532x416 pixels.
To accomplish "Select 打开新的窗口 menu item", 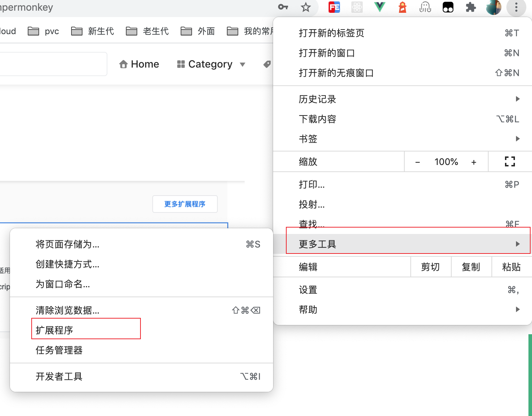I will (x=403, y=53).
